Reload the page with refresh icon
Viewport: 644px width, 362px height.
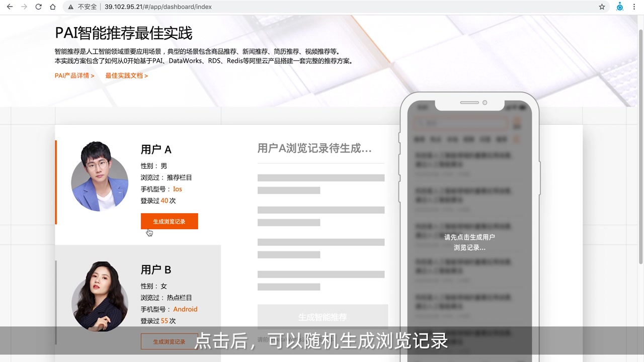pyautogui.click(x=38, y=7)
